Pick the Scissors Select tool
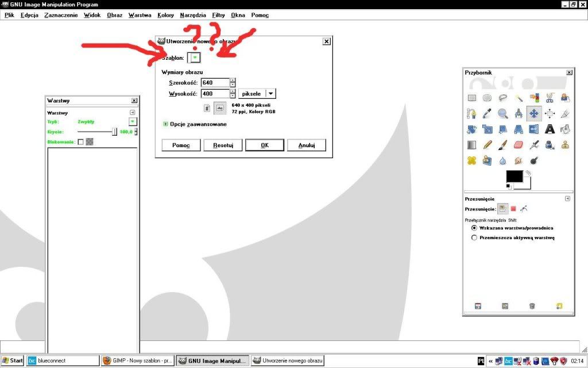588x368 pixels. click(x=550, y=98)
